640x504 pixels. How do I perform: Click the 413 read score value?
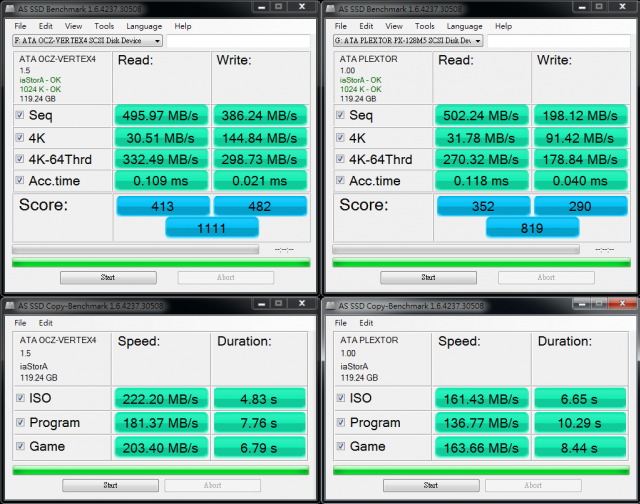tap(163, 206)
